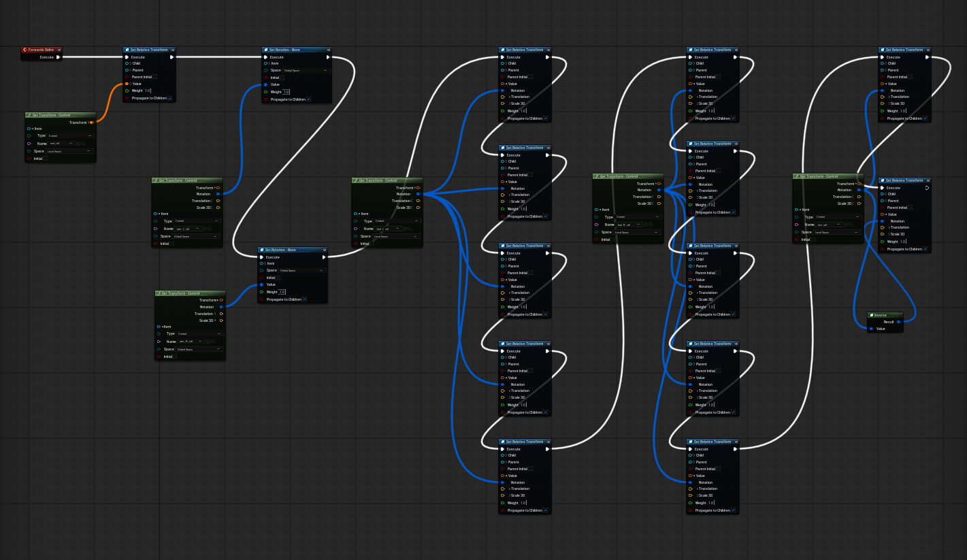The image size is (967, 560).
Task: Click Weight field on Set Rotation - Bone fed by arm_R_ctrl
Action: [282, 292]
